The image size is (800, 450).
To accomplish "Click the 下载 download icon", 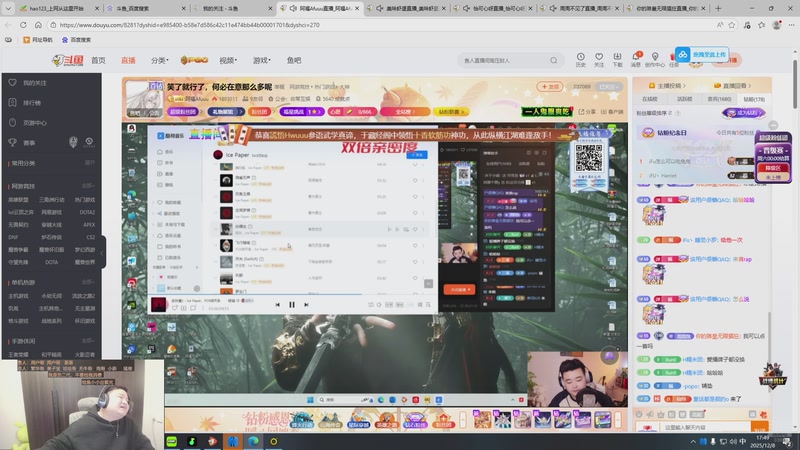I will pyautogui.click(x=617, y=59).
